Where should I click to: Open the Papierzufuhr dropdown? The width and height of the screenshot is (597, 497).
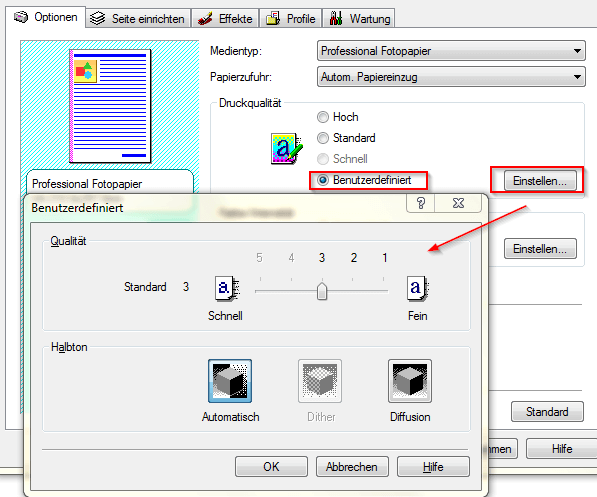pos(451,77)
